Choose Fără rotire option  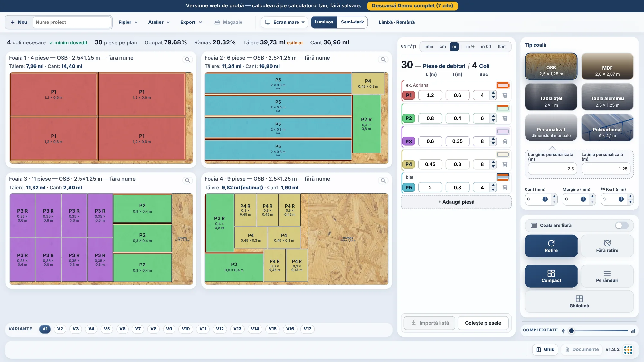coord(607,246)
